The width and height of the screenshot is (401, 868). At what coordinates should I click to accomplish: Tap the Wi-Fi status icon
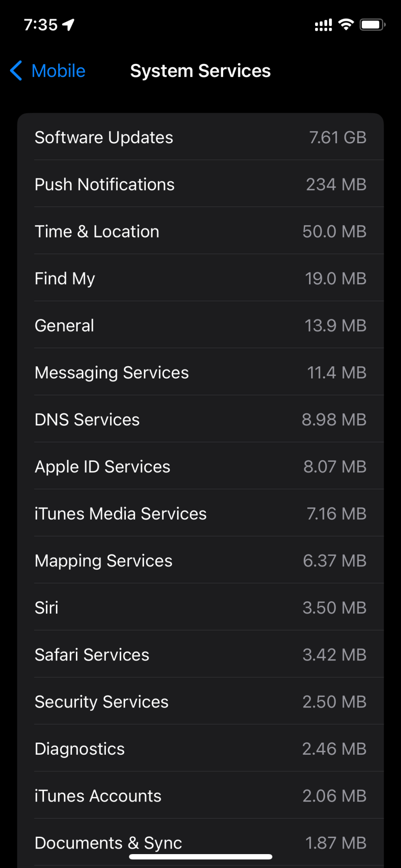346,25
